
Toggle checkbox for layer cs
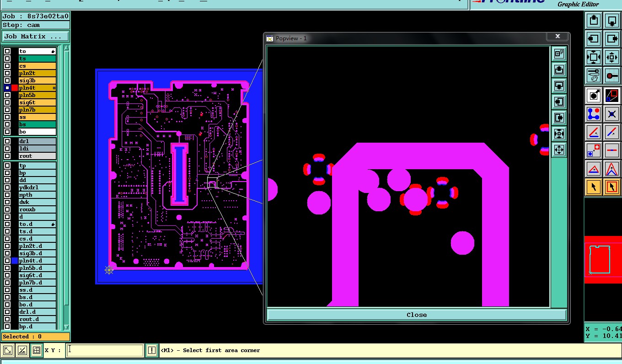(7, 66)
